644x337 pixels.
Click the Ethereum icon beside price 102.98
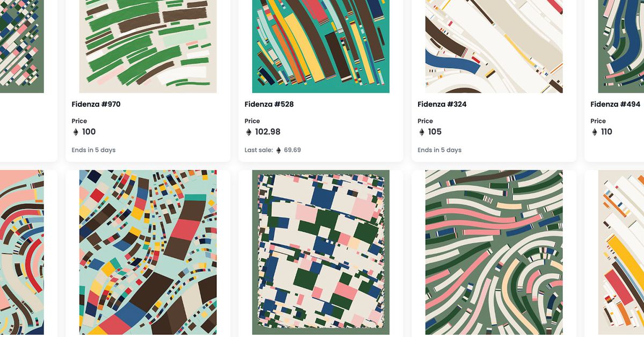248,132
